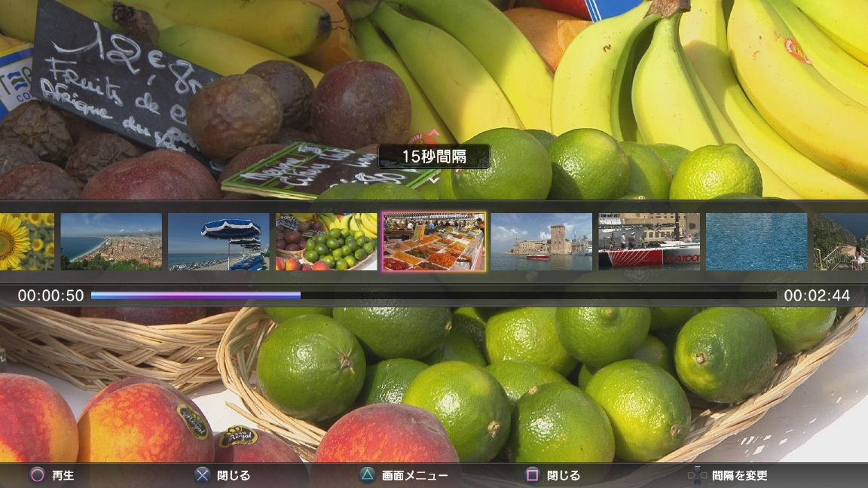Select the cliffside stairs thumbnail
Image resolution: width=868 pixels, height=488 pixels.
click(840, 242)
